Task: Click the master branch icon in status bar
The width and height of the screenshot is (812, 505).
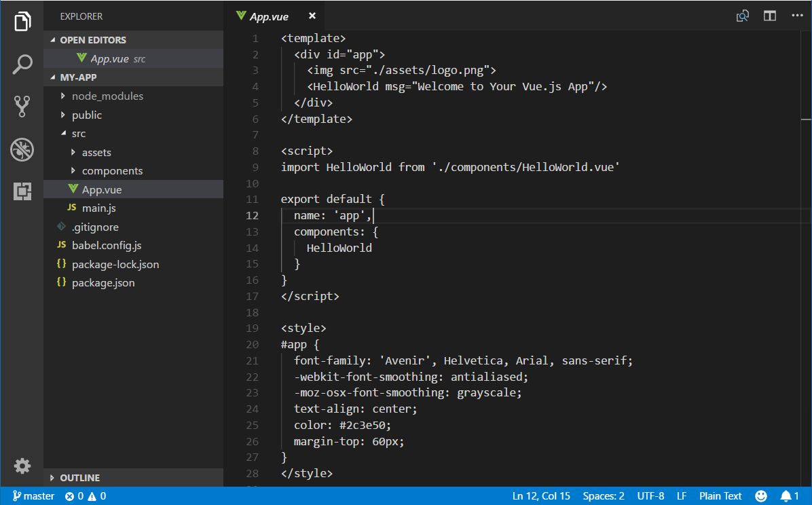Action: pyautogui.click(x=16, y=495)
